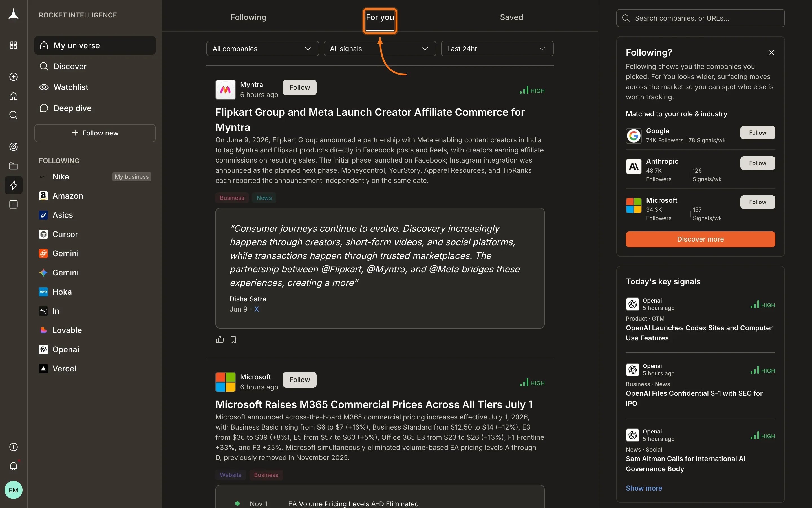Click the magnifier icon in left rail
This screenshot has height=508, width=812.
[x=14, y=115]
